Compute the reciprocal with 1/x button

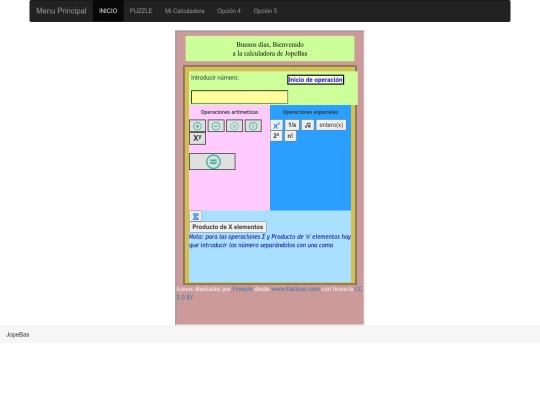click(x=292, y=125)
